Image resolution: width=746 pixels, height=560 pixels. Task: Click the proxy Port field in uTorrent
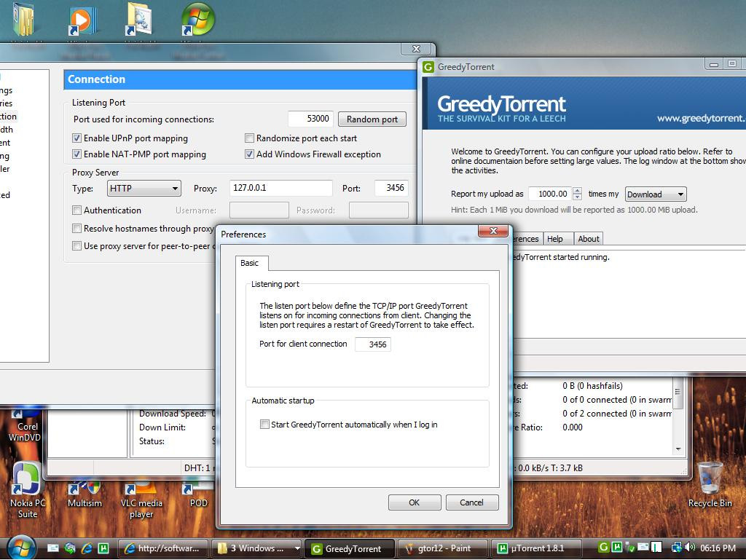coord(391,188)
